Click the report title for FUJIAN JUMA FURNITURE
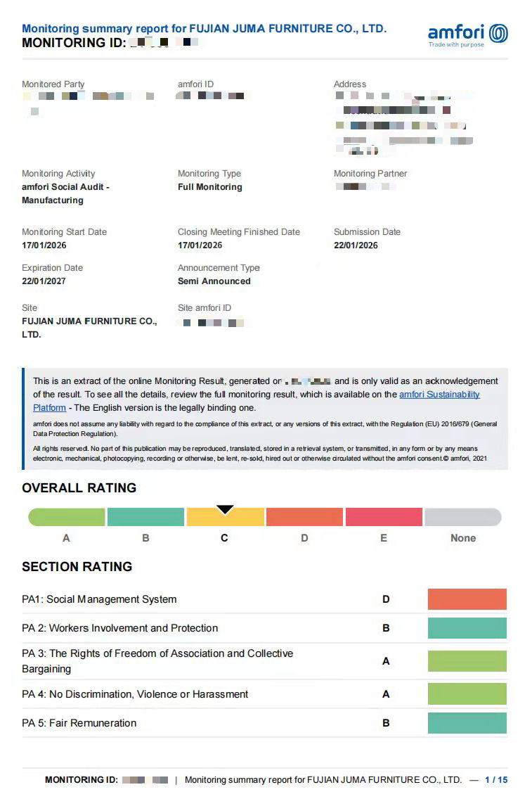Viewport: 532px width, 799px height. [x=204, y=29]
